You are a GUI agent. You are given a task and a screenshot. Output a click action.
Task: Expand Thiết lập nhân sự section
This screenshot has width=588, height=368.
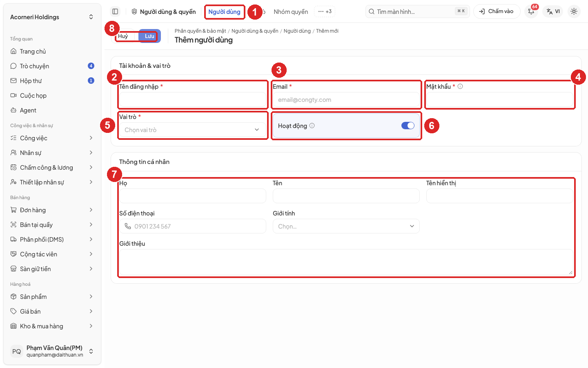(52, 182)
